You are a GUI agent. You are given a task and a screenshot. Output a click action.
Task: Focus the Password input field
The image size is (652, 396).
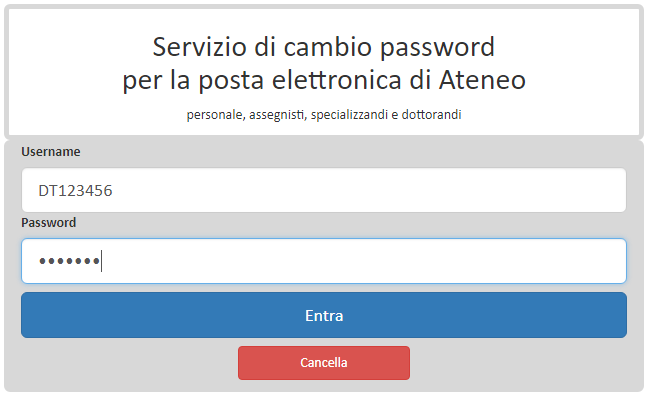click(324, 261)
